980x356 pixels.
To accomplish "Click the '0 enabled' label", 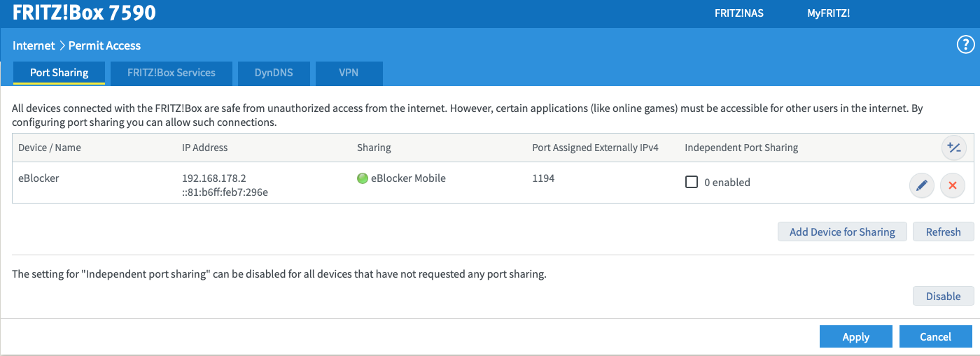I will tap(727, 183).
